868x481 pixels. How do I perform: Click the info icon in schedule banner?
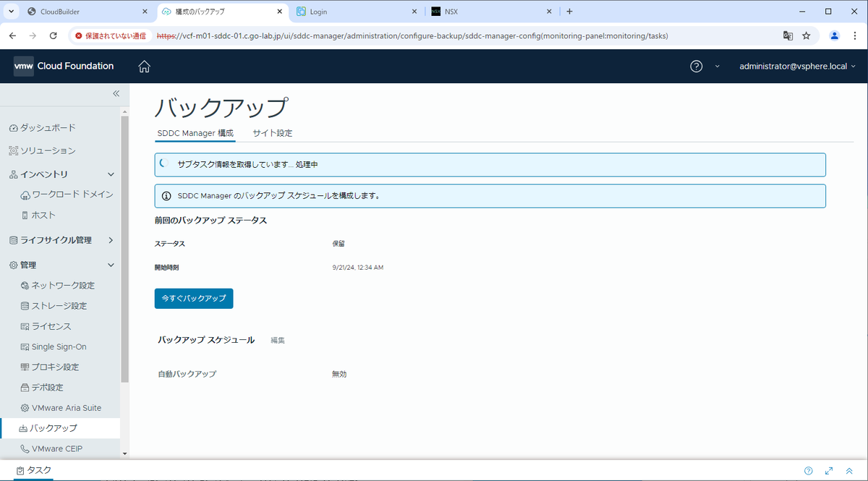click(x=166, y=196)
